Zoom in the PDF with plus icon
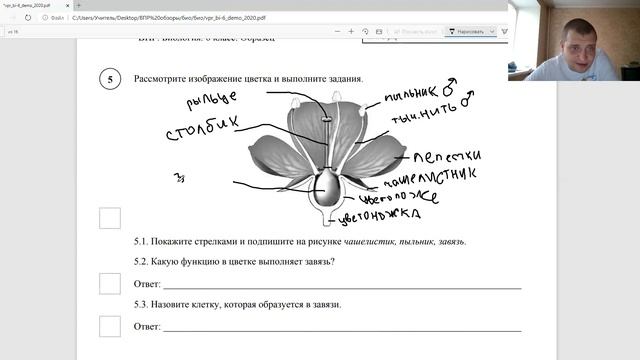Screen dimensions: 640x360 pos(351,31)
